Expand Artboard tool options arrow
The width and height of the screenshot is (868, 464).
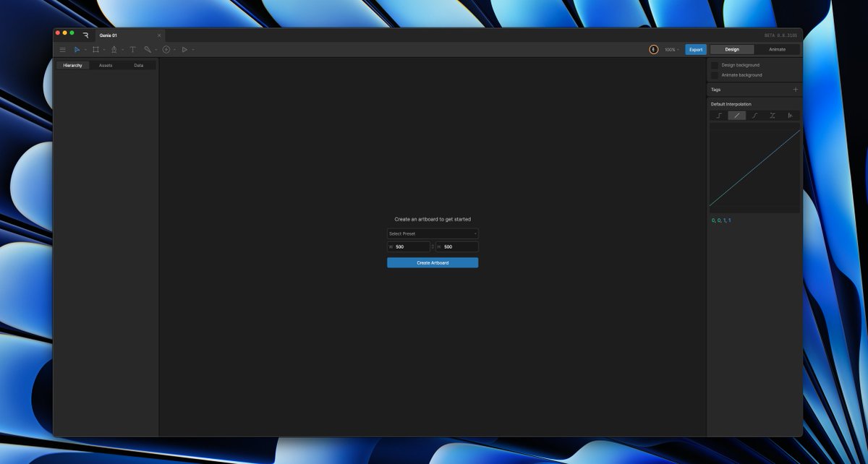(x=104, y=50)
